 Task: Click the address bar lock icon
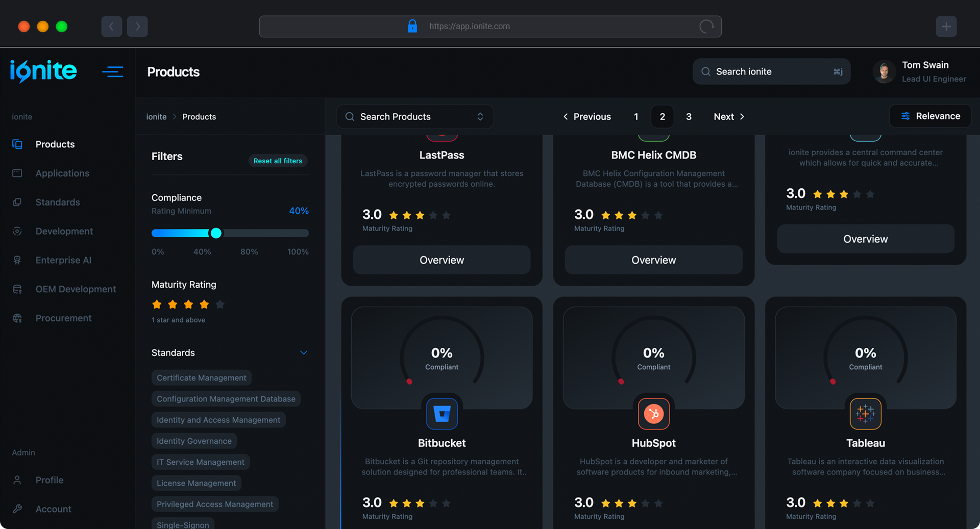click(412, 26)
